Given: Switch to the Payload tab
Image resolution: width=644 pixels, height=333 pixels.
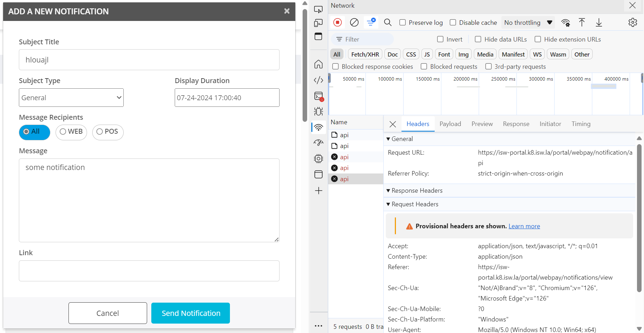Looking at the screenshot, I should (x=450, y=124).
